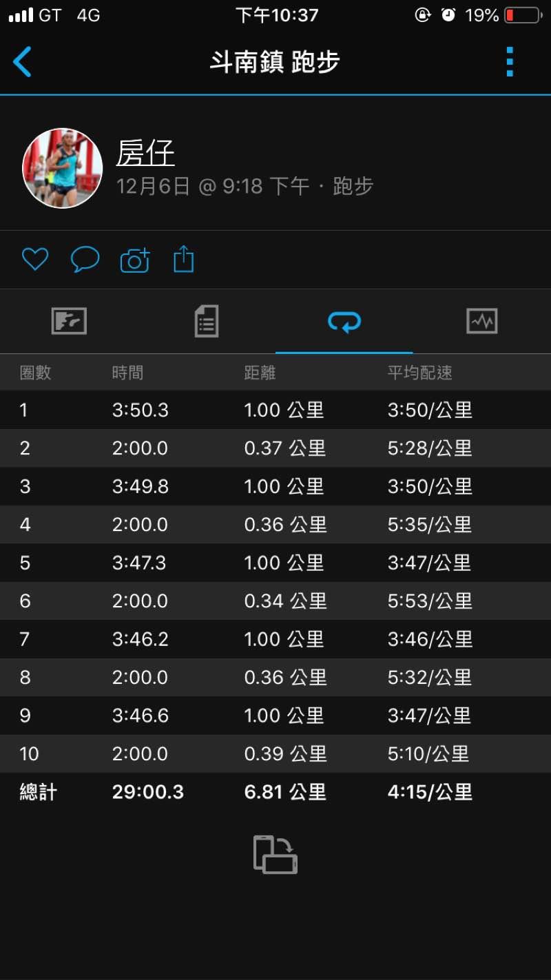551x980 pixels.
Task: Rotate to landscape view icon
Action: (x=275, y=855)
